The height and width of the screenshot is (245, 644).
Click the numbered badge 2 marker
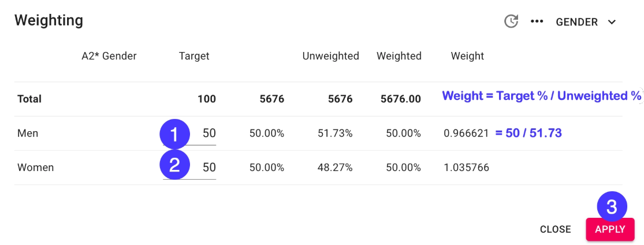pyautogui.click(x=174, y=165)
